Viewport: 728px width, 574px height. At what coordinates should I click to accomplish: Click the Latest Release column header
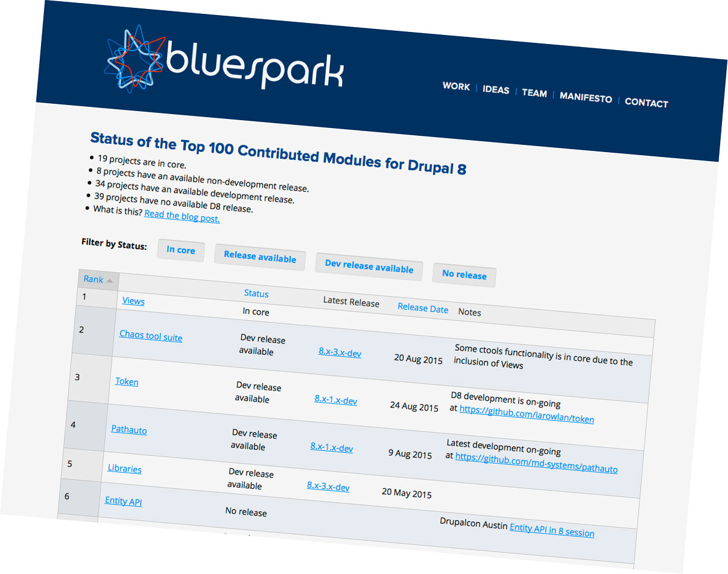point(351,302)
